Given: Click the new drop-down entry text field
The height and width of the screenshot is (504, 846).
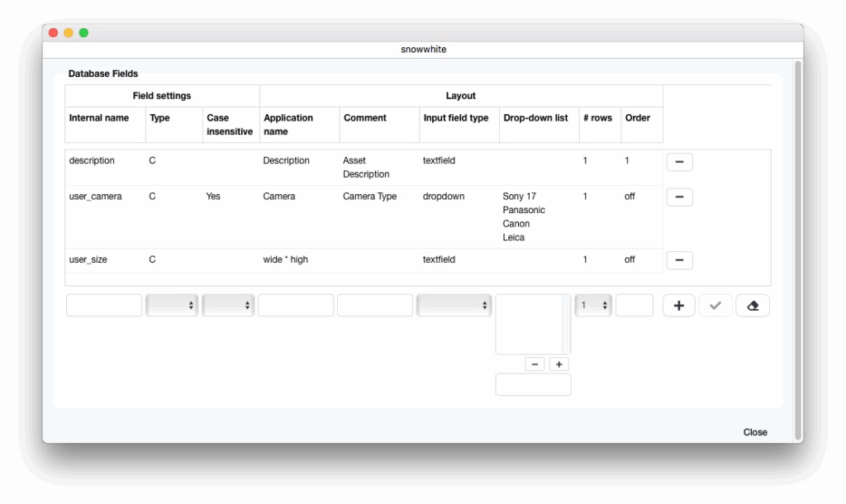Looking at the screenshot, I should pyautogui.click(x=533, y=385).
